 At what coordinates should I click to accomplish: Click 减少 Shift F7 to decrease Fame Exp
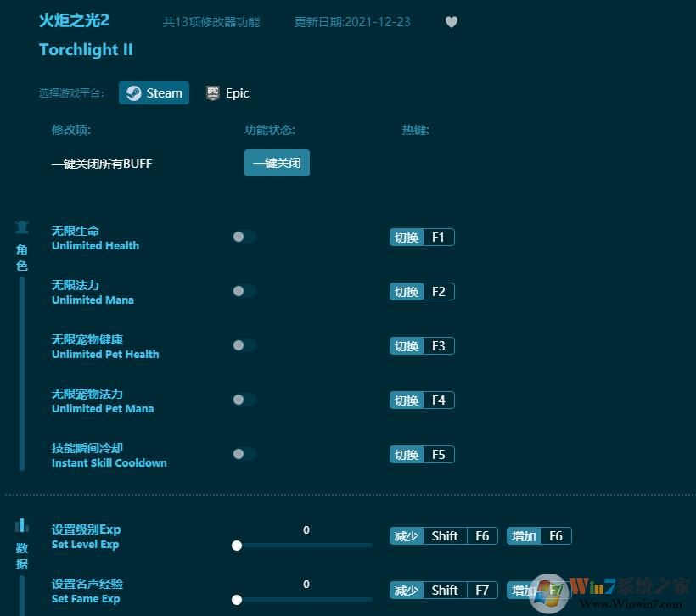tap(443, 590)
